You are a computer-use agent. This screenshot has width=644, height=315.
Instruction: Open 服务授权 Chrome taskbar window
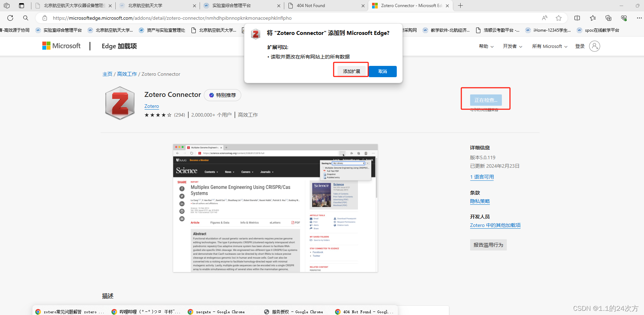pyautogui.click(x=294, y=312)
